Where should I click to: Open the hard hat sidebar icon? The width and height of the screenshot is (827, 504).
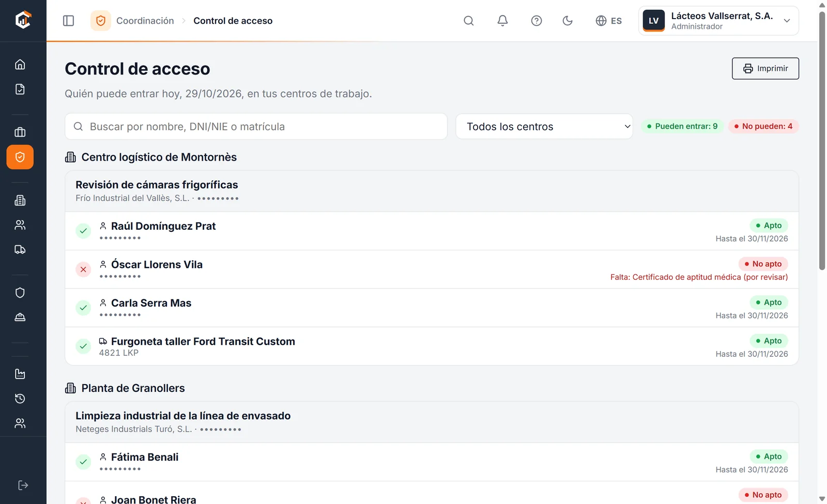[x=20, y=318]
